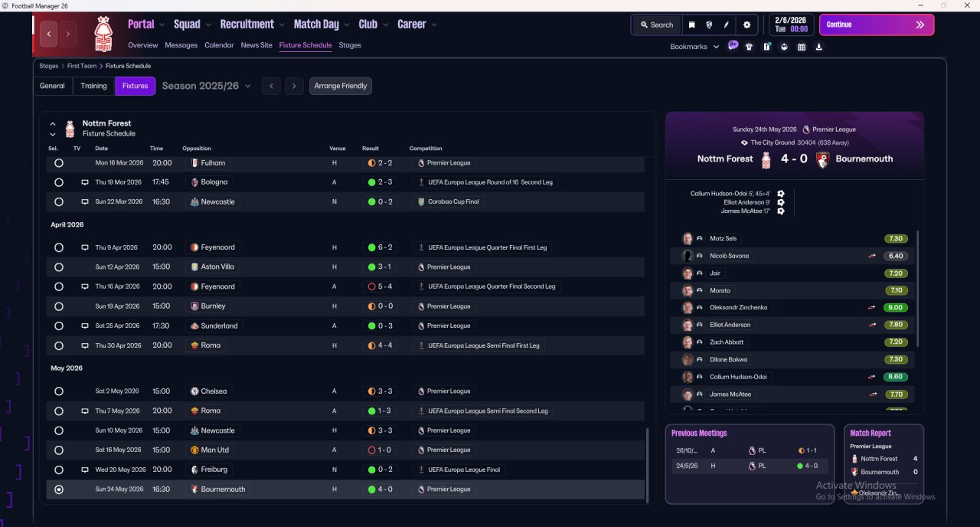The width and height of the screenshot is (980, 527).
Task: Select the radio button for Sunderland fixture
Action: (x=59, y=326)
